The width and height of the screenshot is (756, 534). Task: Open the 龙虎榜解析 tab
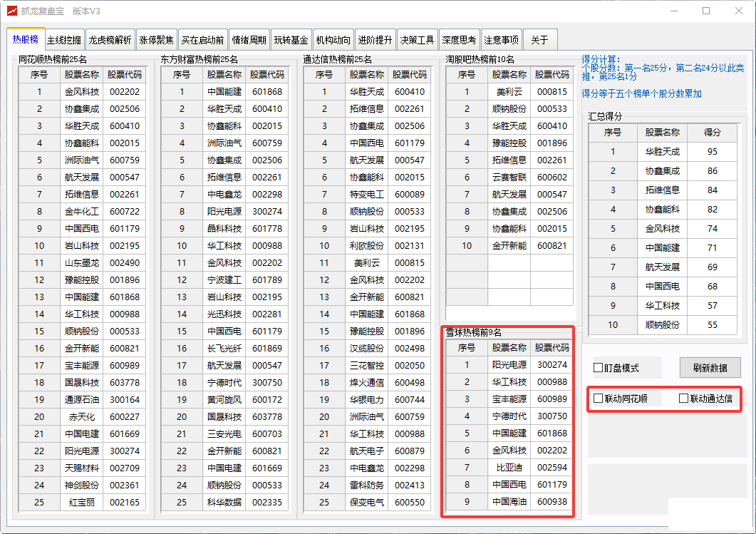(110, 40)
